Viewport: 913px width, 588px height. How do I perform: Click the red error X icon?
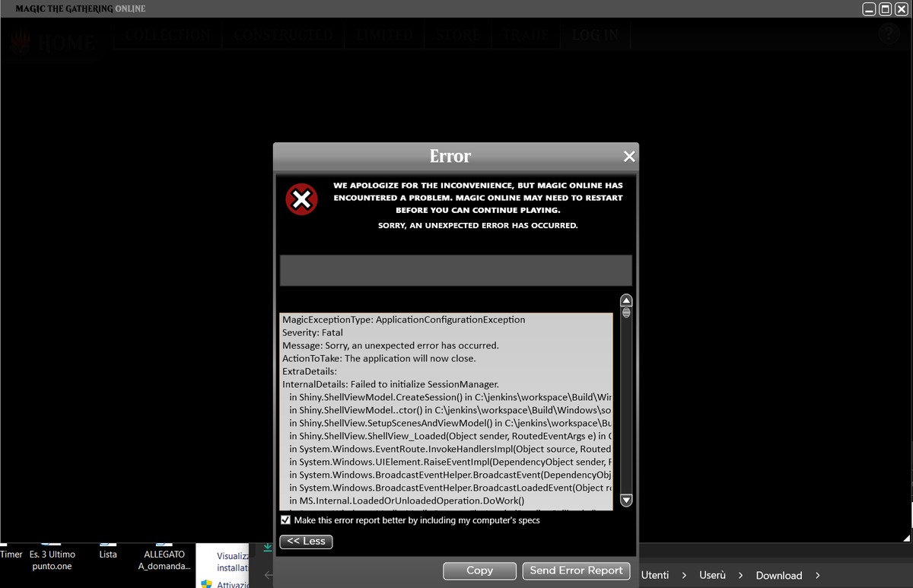[301, 199]
